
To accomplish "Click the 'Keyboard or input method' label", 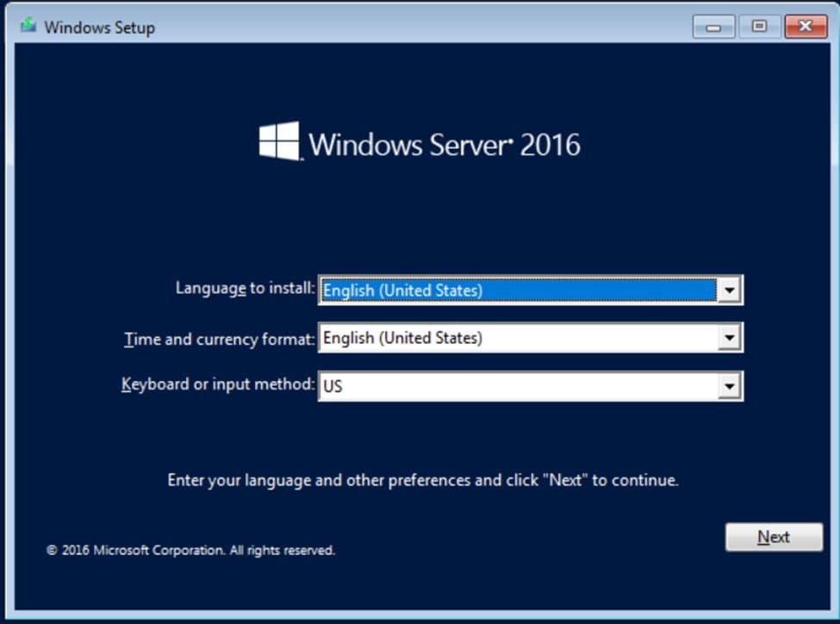I will click(x=218, y=384).
